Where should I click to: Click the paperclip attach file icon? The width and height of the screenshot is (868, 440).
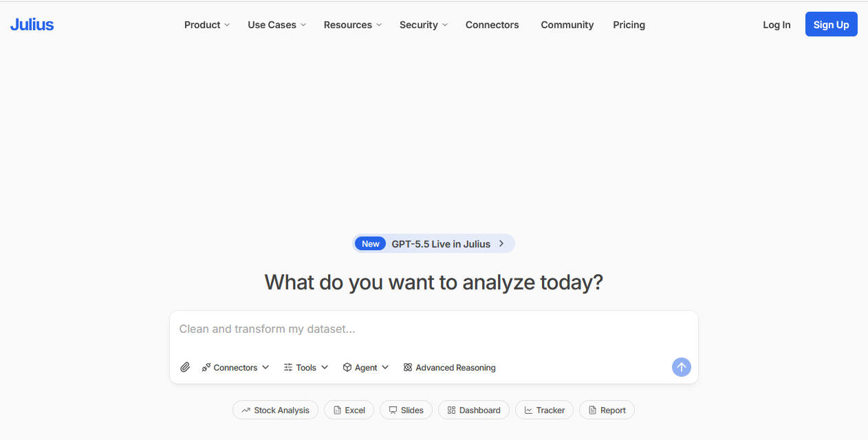pyautogui.click(x=185, y=368)
